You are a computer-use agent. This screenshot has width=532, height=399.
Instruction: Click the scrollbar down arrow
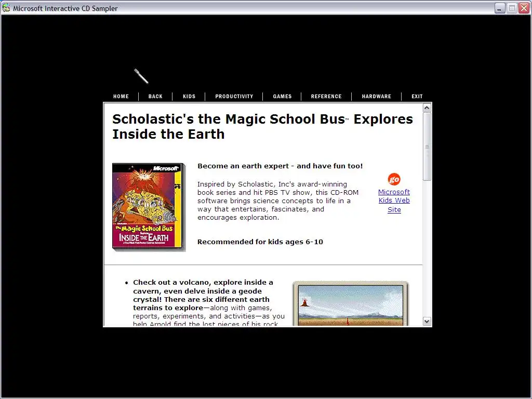coord(427,321)
